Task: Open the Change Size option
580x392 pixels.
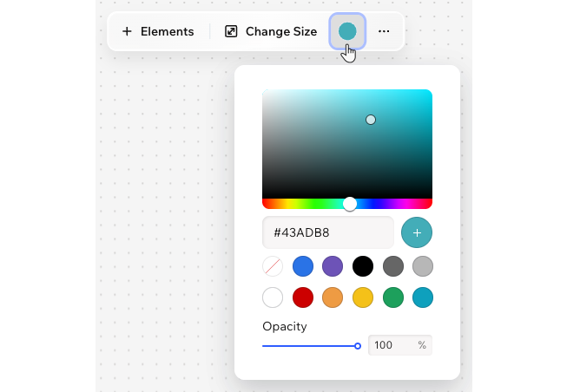Action: point(271,31)
